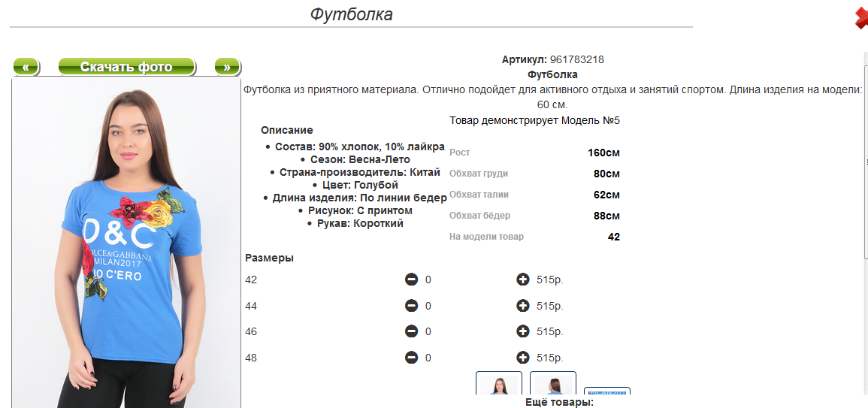Add one item of size 44
The width and height of the screenshot is (868, 408).
coord(522,306)
